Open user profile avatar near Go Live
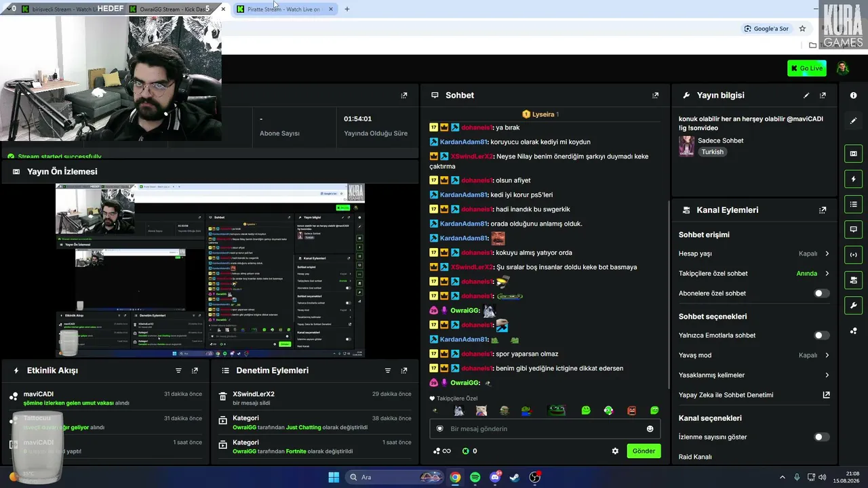Screen dimensions: 868x488 pyautogui.click(x=842, y=68)
